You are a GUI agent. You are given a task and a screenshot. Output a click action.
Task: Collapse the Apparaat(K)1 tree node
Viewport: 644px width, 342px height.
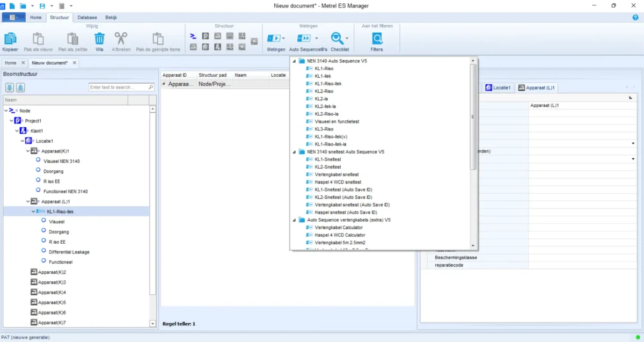point(28,151)
